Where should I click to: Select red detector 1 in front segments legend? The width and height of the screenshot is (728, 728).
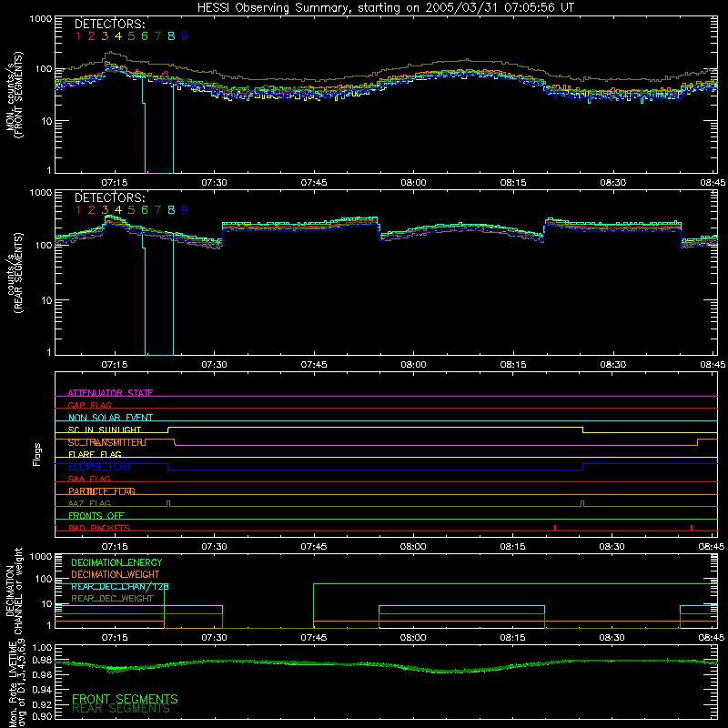pos(78,36)
